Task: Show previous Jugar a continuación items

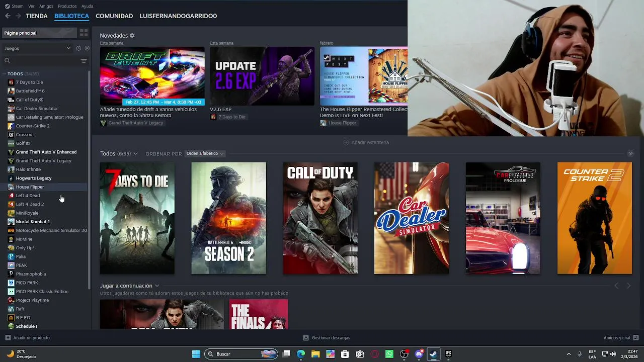Action: (x=616, y=286)
